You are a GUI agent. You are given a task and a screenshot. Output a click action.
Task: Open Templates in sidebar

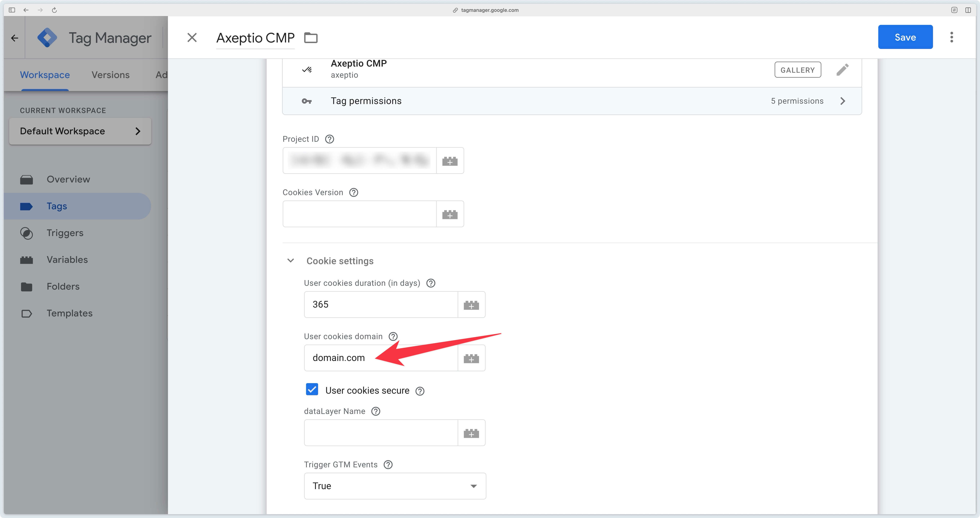click(78, 313)
